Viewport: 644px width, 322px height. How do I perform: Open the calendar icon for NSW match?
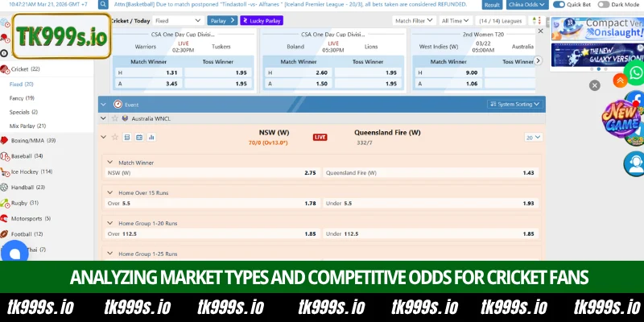(139, 137)
